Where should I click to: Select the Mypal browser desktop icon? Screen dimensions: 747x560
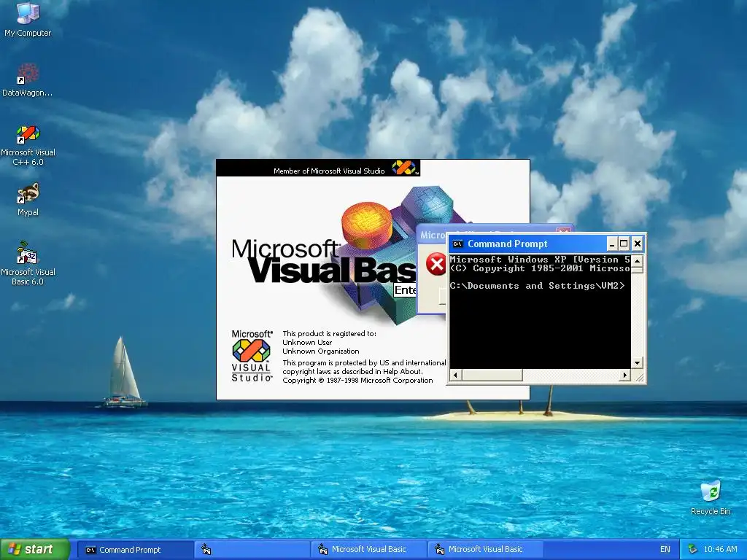point(28,200)
